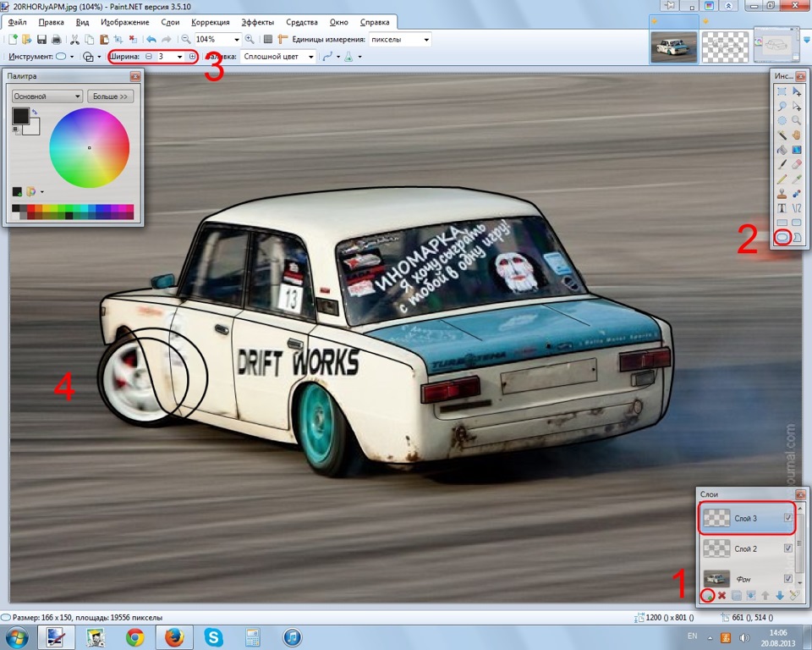Open the measurement units dropdown
This screenshot has width=812, height=650.
click(426, 40)
